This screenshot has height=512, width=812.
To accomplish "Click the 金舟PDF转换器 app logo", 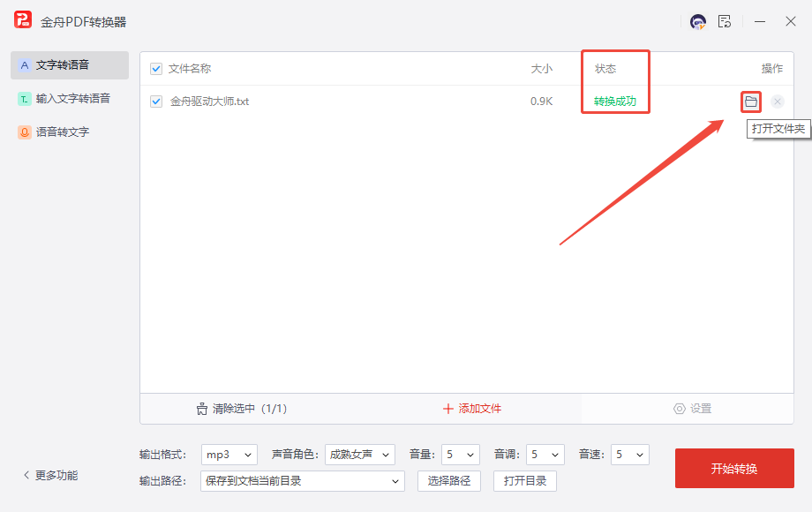I will pyautogui.click(x=23, y=20).
